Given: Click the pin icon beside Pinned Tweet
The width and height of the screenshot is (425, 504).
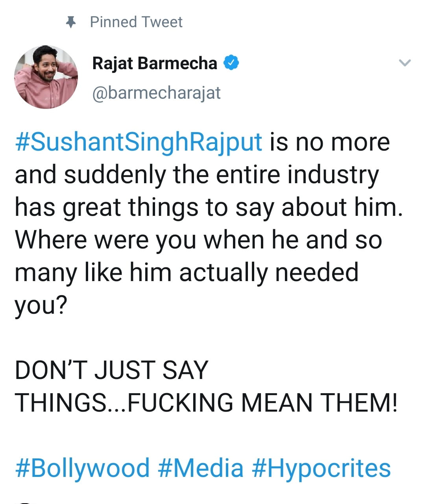Looking at the screenshot, I should point(71,22).
